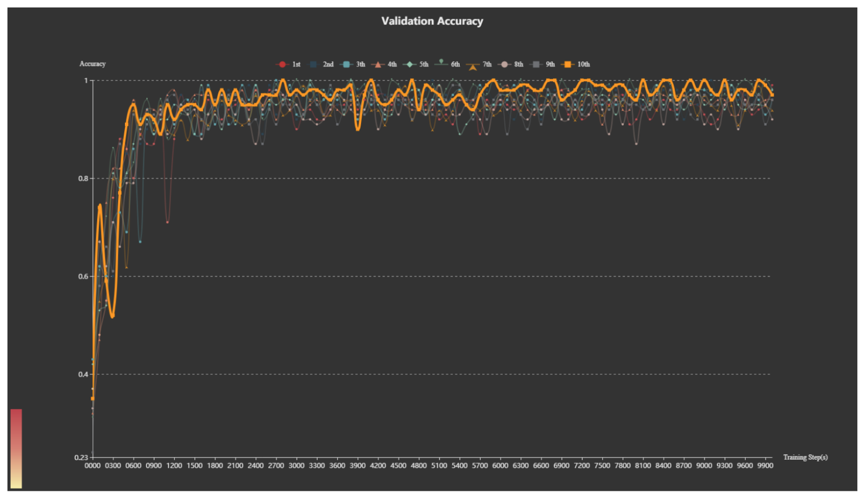Click the x-axis tick 3300

(317, 466)
